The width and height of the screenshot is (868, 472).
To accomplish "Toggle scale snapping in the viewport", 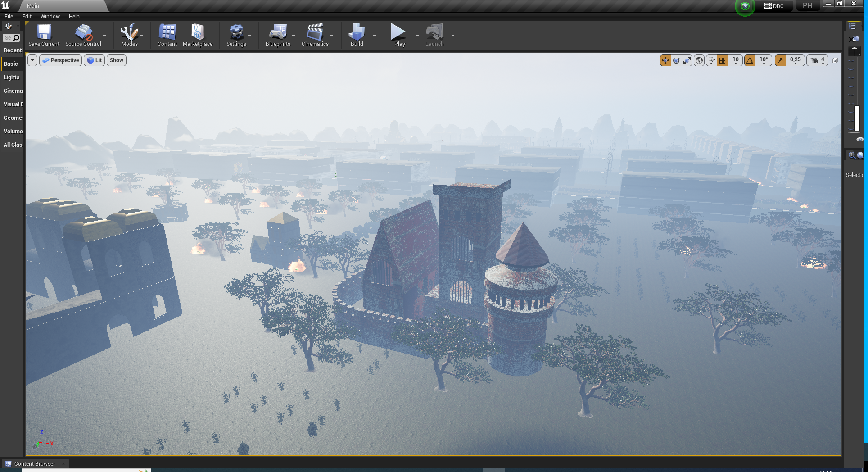I will click(x=781, y=60).
